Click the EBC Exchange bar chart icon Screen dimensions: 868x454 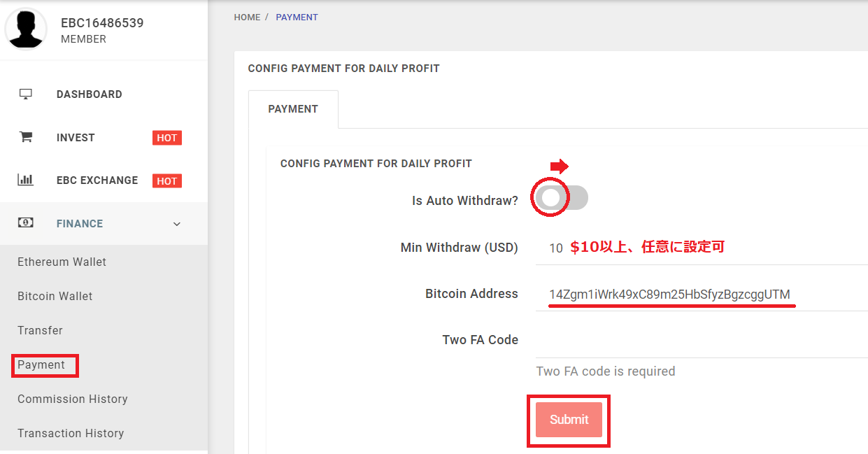click(x=26, y=180)
